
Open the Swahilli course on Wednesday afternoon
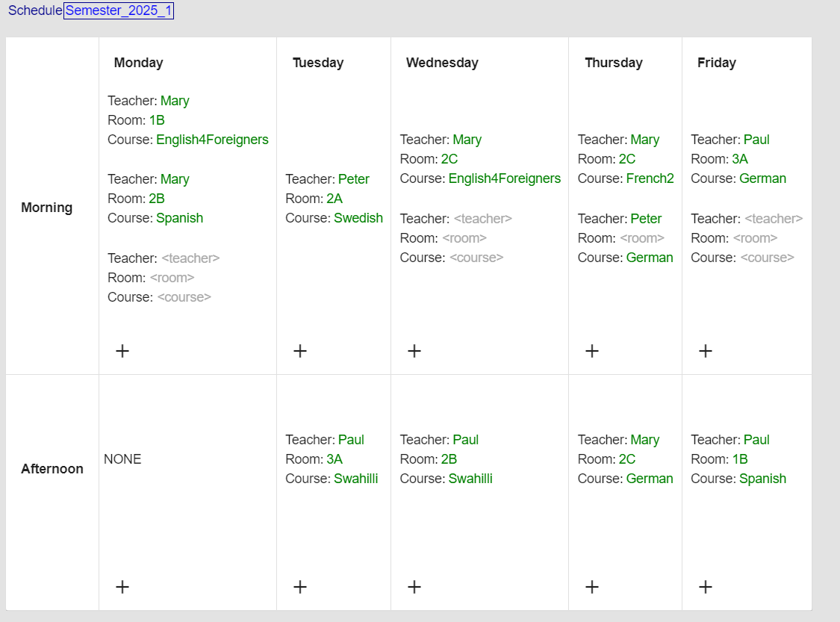[470, 478]
